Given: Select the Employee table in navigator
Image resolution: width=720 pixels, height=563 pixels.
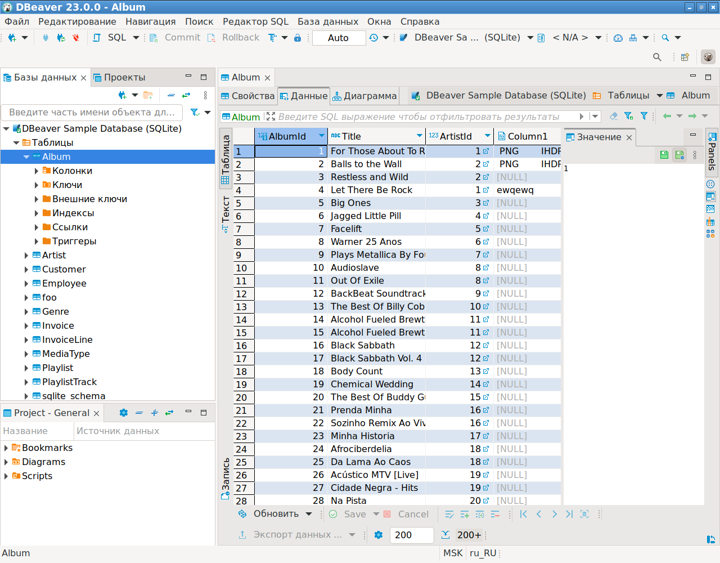Looking at the screenshot, I should [64, 283].
